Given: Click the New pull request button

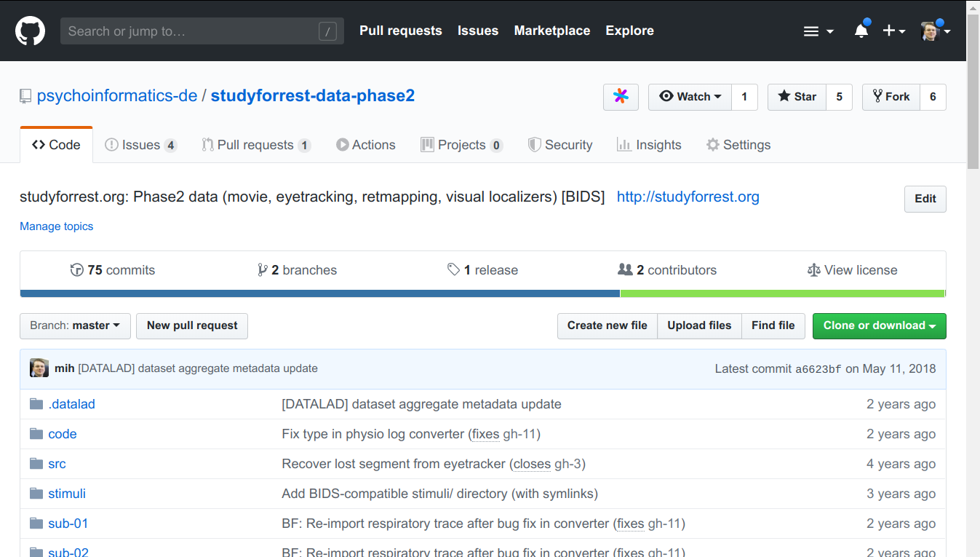Looking at the screenshot, I should (192, 325).
